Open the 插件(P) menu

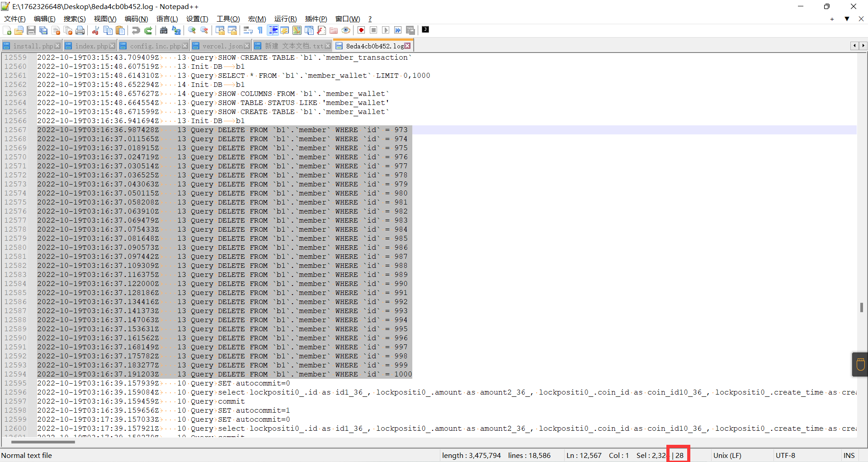coord(316,19)
